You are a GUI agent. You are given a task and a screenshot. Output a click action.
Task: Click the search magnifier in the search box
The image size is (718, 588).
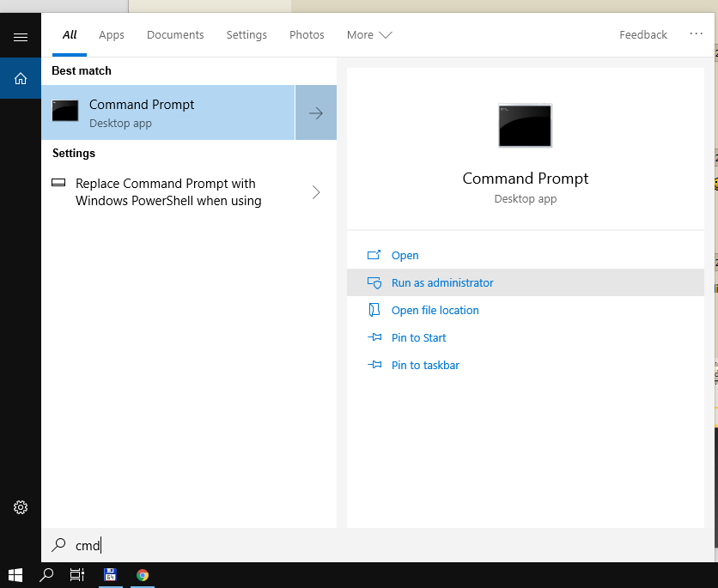click(58, 544)
